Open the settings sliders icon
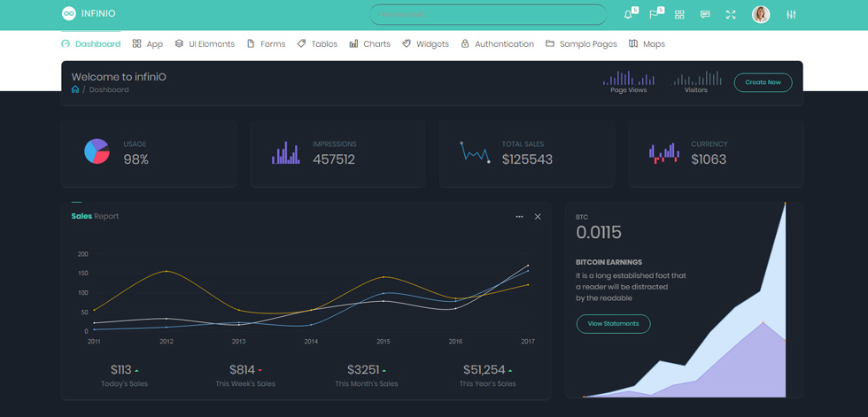 tap(791, 15)
